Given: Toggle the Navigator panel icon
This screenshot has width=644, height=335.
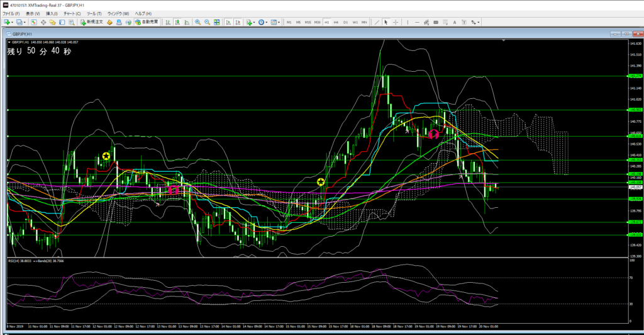Looking at the screenshot, I should click(53, 22).
